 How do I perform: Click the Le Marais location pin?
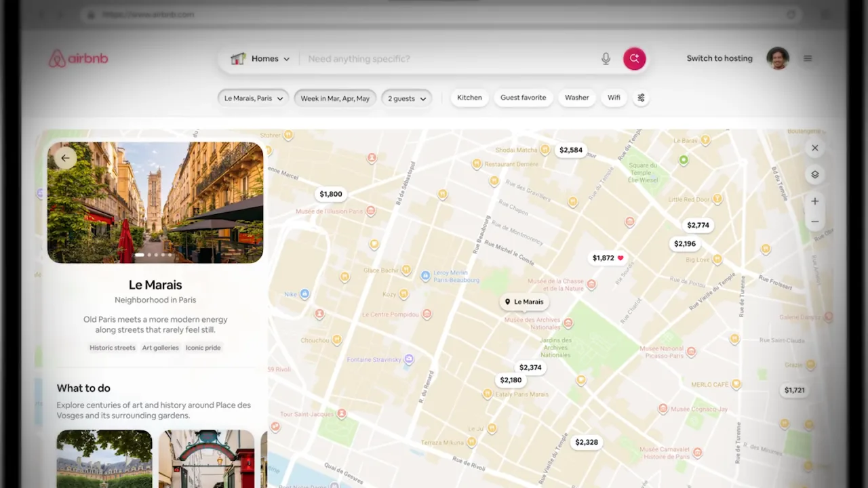[524, 302]
